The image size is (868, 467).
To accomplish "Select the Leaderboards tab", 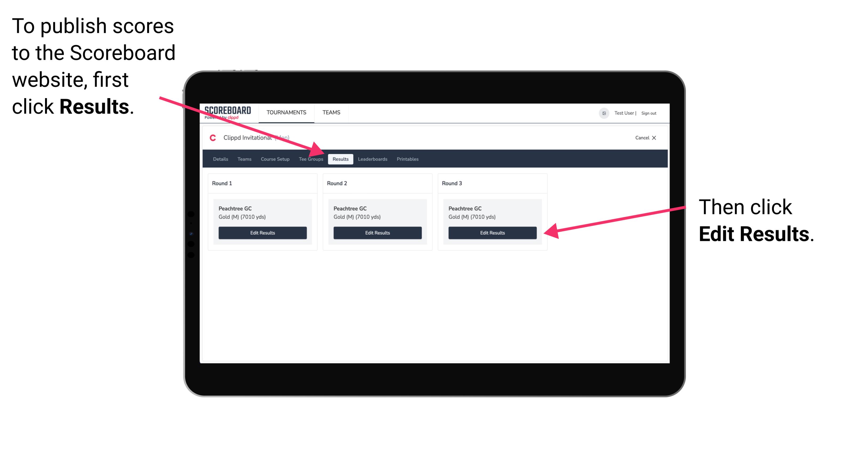I will pyautogui.click(x=373, y=159).
